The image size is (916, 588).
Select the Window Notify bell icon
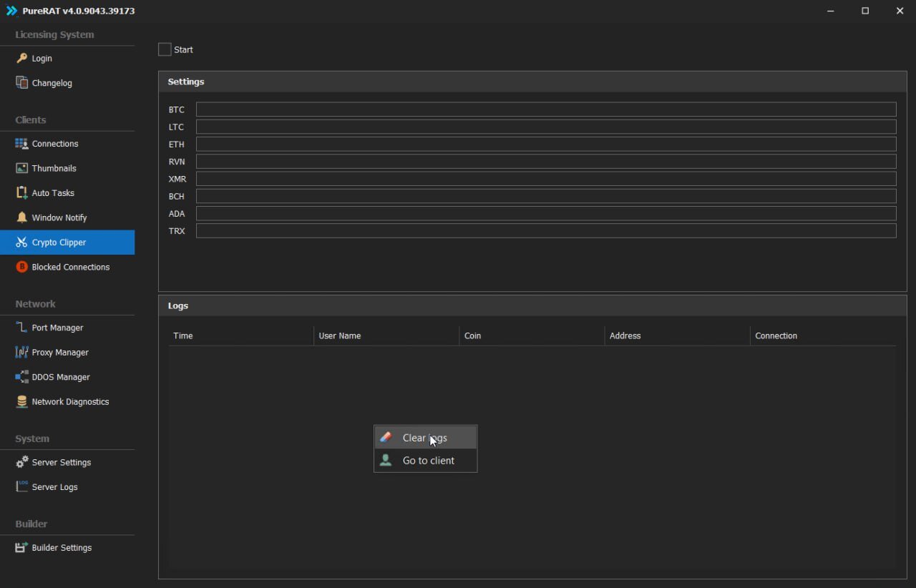coord(21,217)
